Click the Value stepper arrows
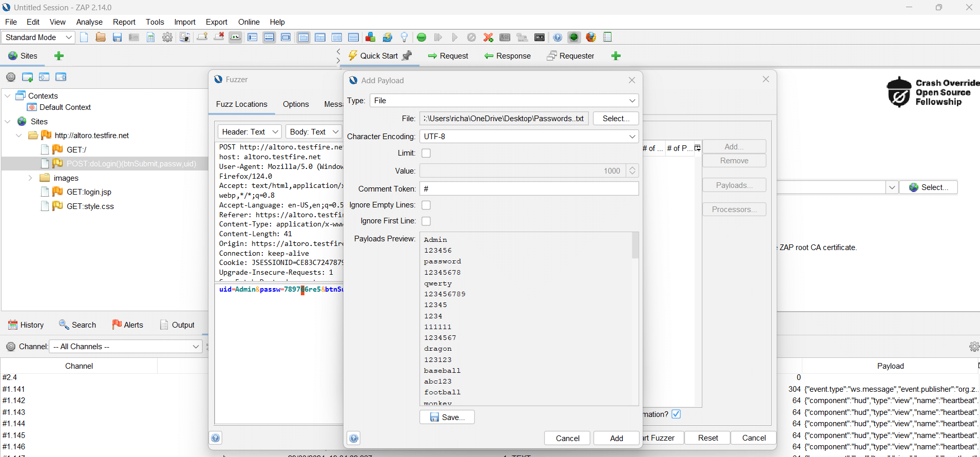Image resolution: width=980 pixels, height=457 pixels. pyautogui.click(x=632, y=171)
